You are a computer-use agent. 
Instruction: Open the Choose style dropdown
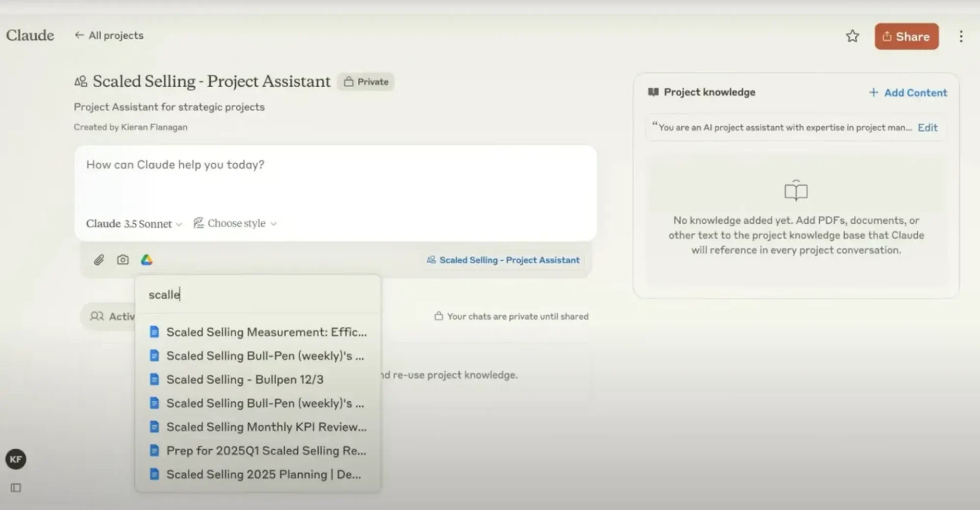point(235,223)
